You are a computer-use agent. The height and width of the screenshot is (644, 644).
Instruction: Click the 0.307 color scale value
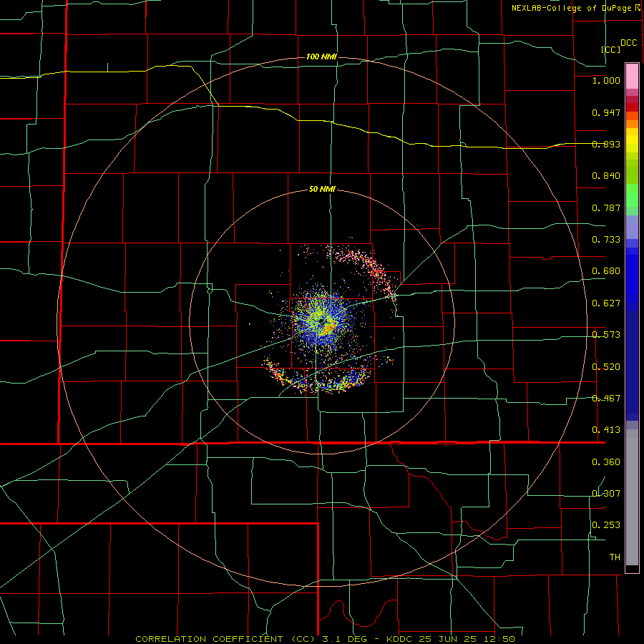pos(606,493)
